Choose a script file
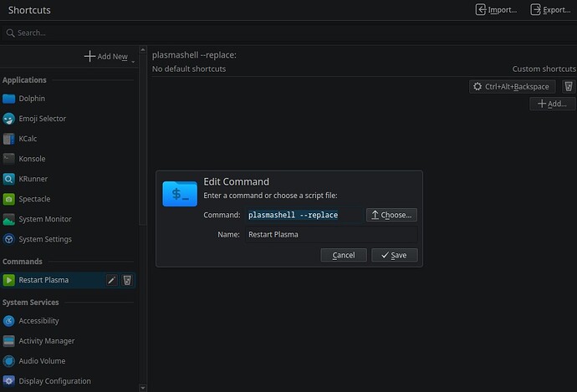Image resolution: width=577 pixels, height=392 pixels. tap(391, 215)
